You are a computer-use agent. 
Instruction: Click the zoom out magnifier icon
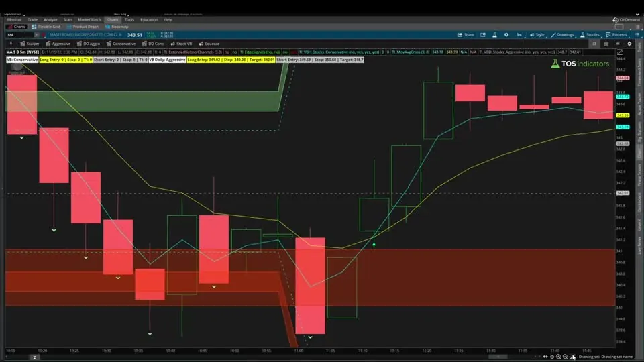(566, 357)
